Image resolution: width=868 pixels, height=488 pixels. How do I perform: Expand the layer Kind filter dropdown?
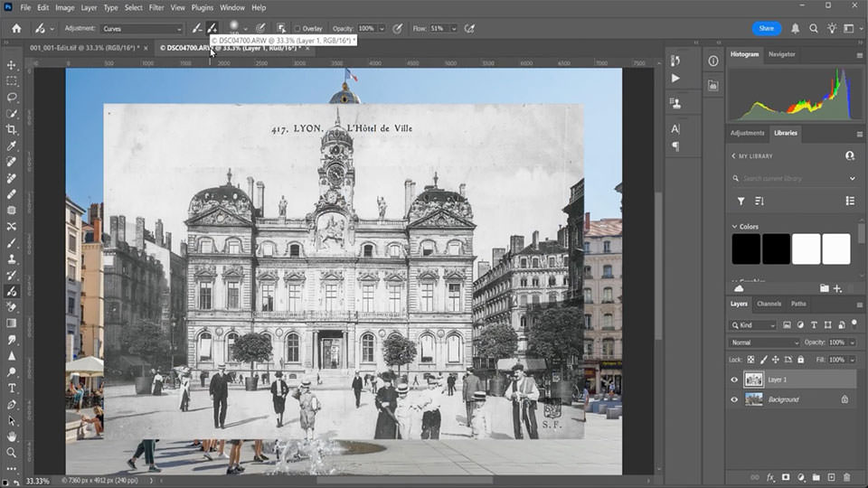(754, 325)
